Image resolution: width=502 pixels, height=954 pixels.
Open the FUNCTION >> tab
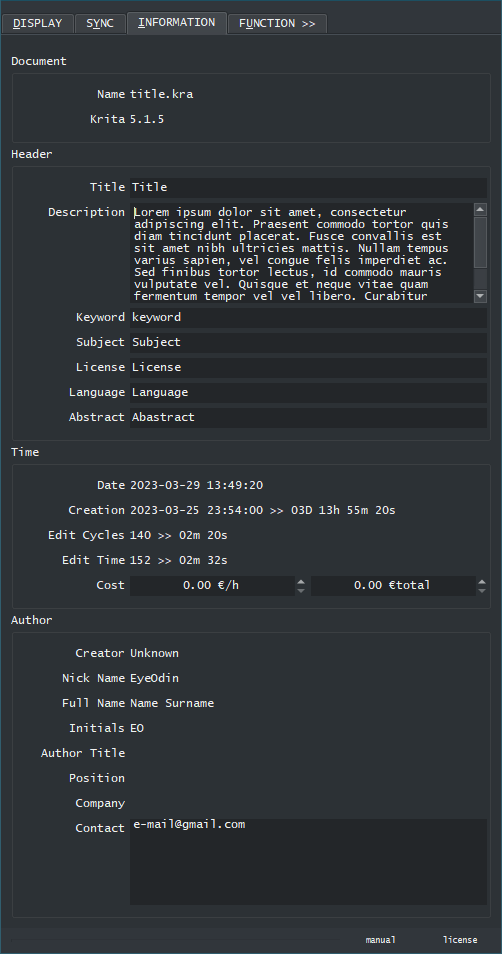click(277, 23)
